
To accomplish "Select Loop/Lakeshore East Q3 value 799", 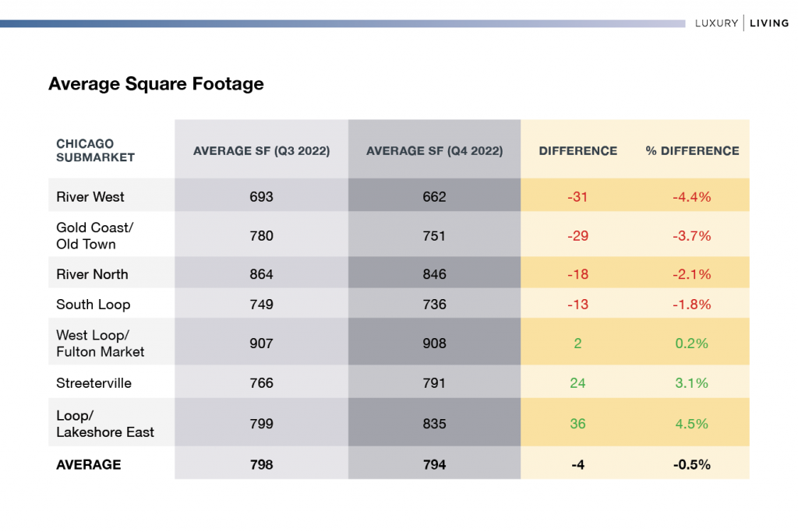I will click(x=262, y=424).
